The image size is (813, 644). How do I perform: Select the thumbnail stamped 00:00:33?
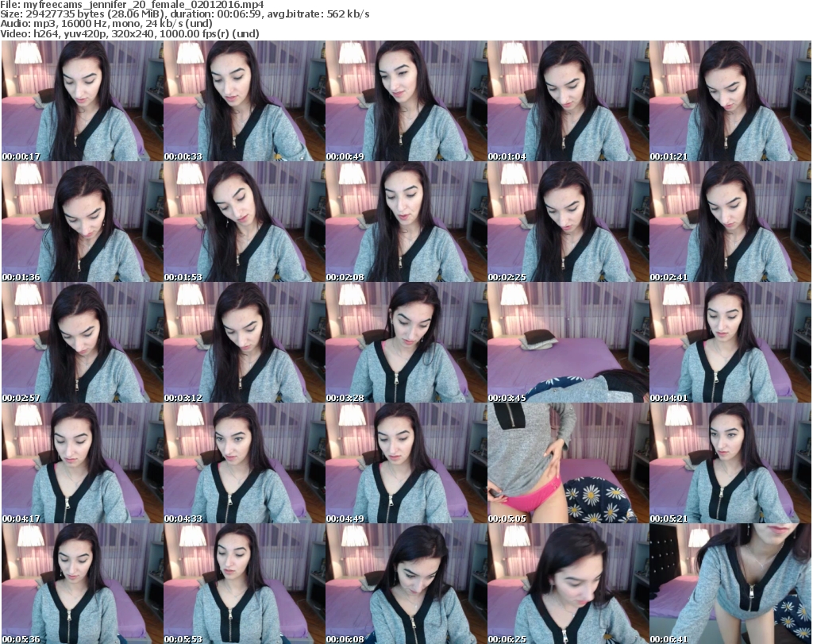[245, 101]
